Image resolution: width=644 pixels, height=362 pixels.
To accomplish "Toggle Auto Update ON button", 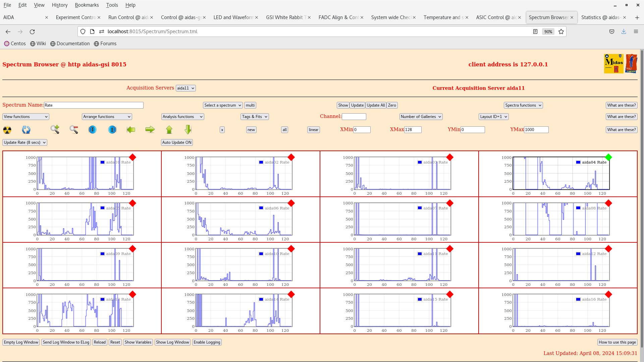I will (176, 142).
